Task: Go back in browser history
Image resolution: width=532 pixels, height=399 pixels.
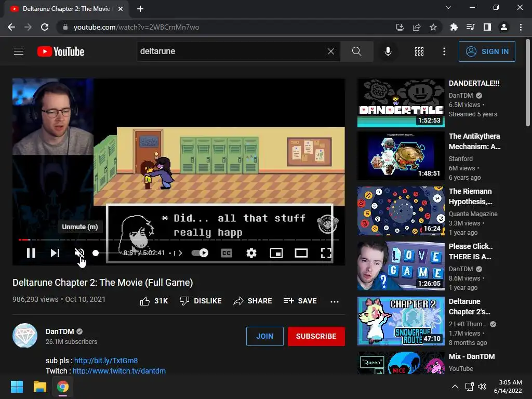Action: click(x=11, y=27)
